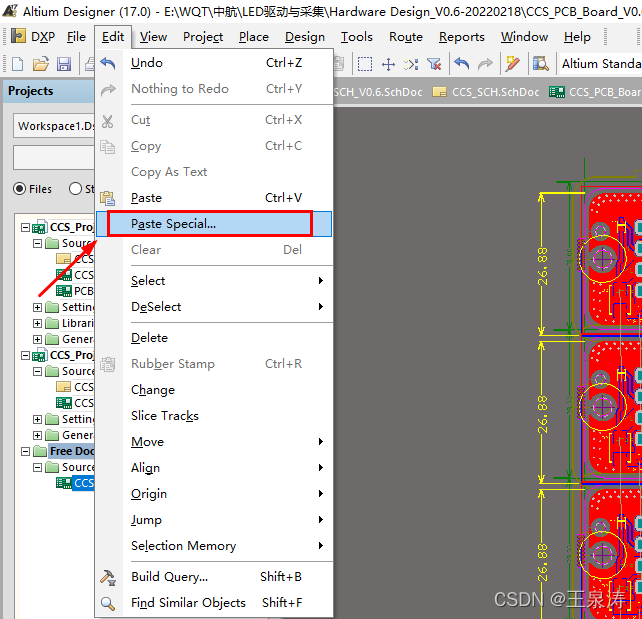Screen dimensions: 642x619
Task: Choose Change in the Edit menu
Action: [214, 390]
